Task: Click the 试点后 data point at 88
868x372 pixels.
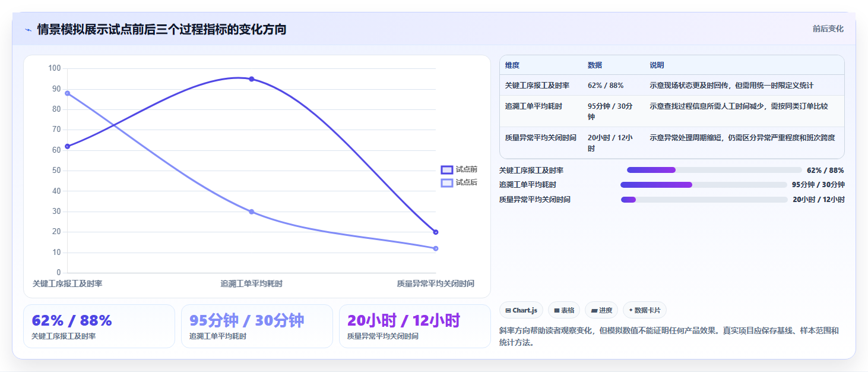Action: click(68, 93)
